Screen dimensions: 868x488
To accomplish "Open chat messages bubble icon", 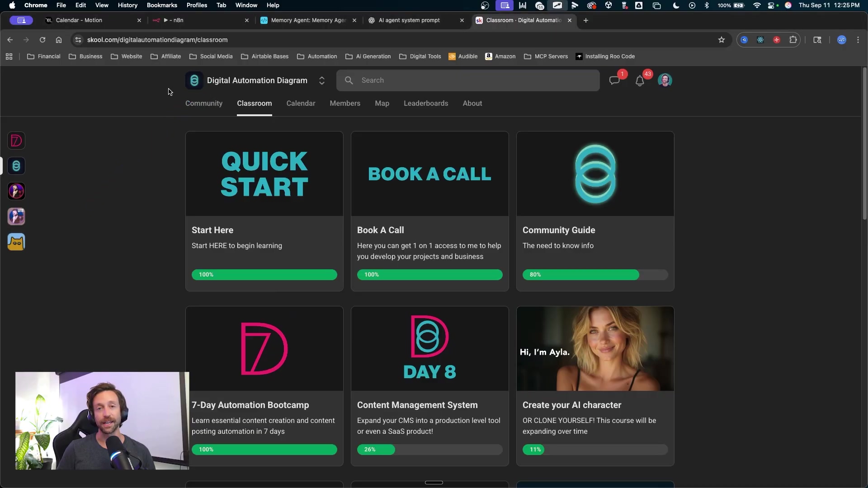I will pos(614,81).
